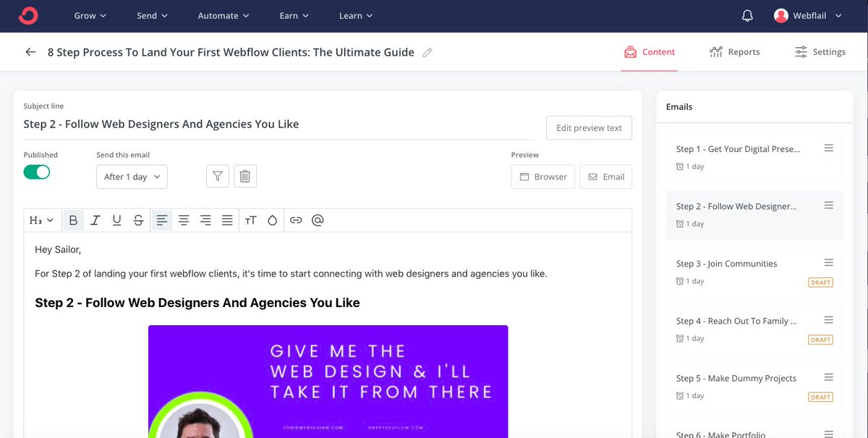Justify the text

pyautogui.click(x=227, y=220)
